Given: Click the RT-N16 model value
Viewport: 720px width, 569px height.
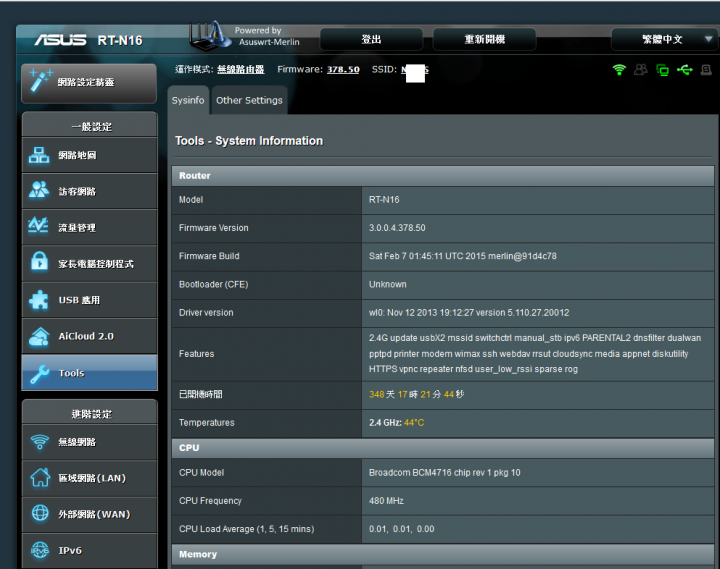Looking at the screenshot, I should [384, 200].
